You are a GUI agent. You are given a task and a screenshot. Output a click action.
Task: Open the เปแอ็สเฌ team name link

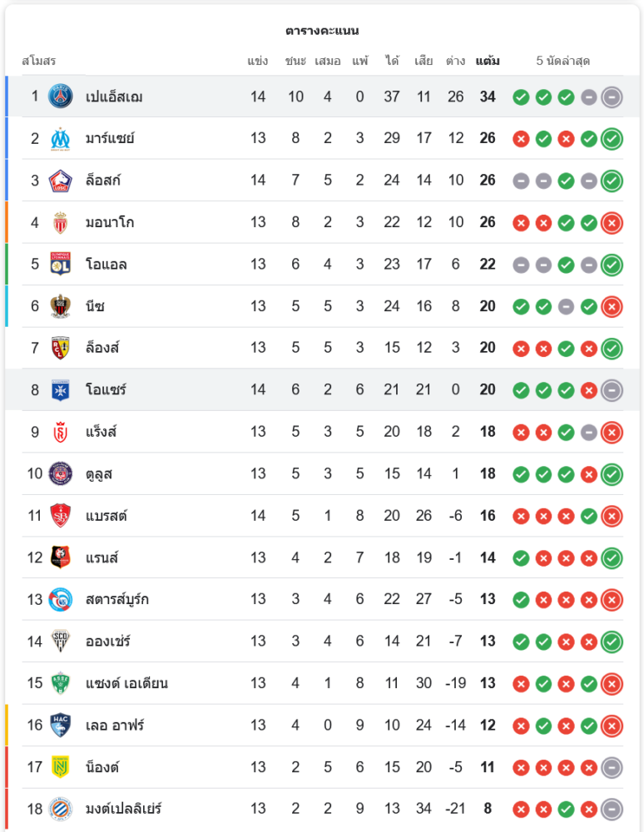point(114,97)
